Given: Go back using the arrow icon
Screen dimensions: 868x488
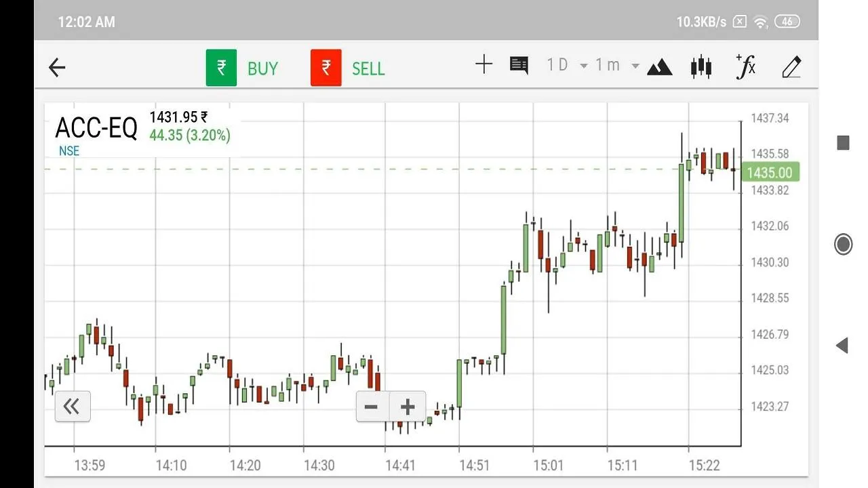Looking at the screenshot, I should click(x=57, y=67).
